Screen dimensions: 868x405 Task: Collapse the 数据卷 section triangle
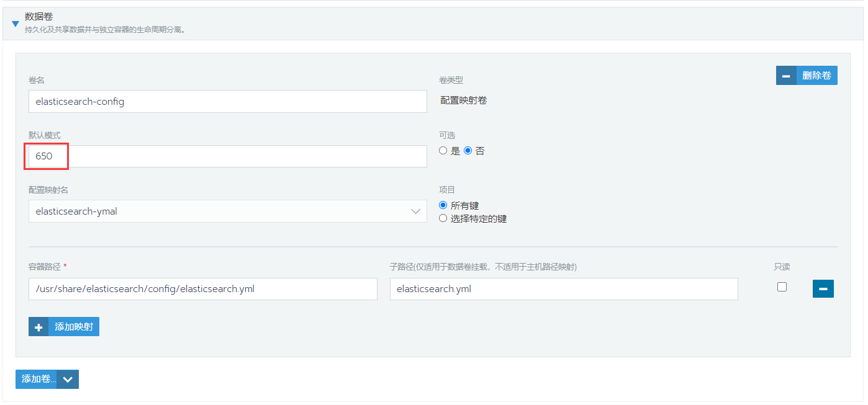[16, 24]
